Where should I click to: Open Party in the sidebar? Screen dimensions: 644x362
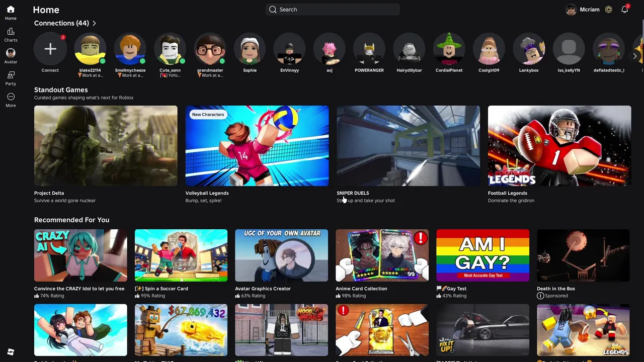pyautogui.click(x=11, y=75)
